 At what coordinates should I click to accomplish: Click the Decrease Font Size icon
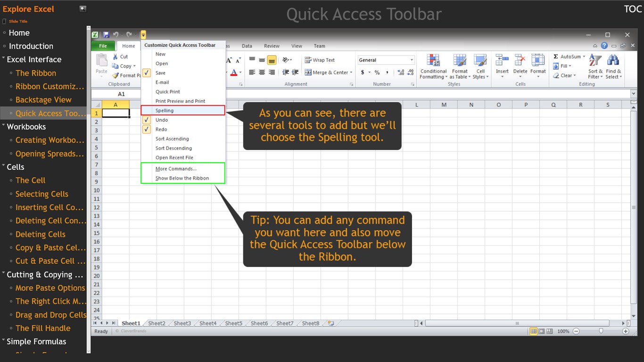point(238,60)
